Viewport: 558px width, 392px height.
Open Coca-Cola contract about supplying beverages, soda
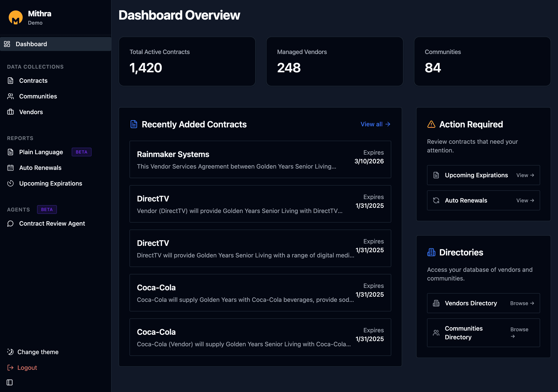coord(260,293)
